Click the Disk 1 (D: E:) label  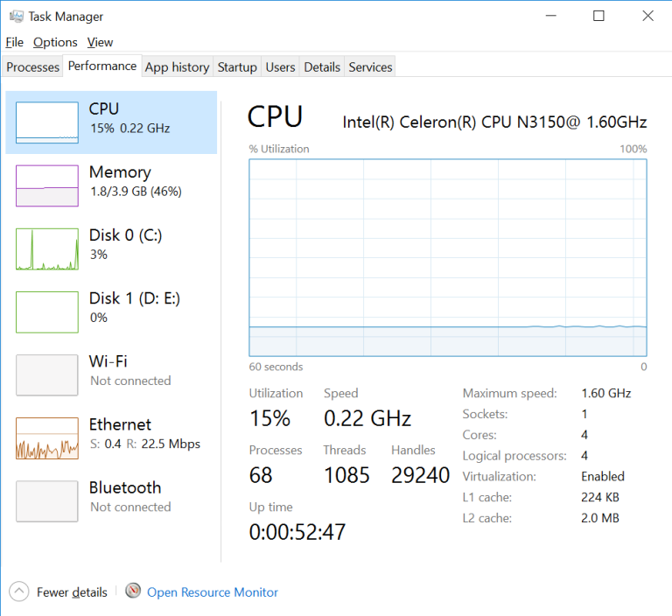click(x=135, y=297)
